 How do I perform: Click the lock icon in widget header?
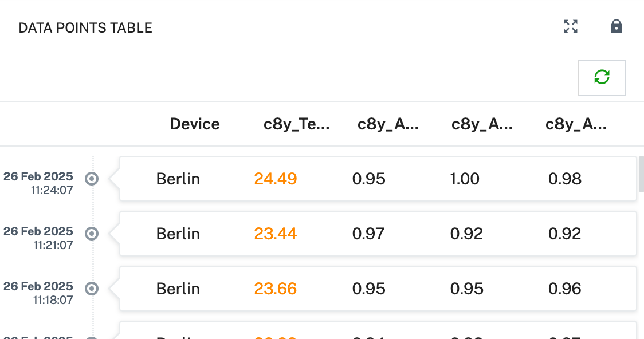click(616, 26)
